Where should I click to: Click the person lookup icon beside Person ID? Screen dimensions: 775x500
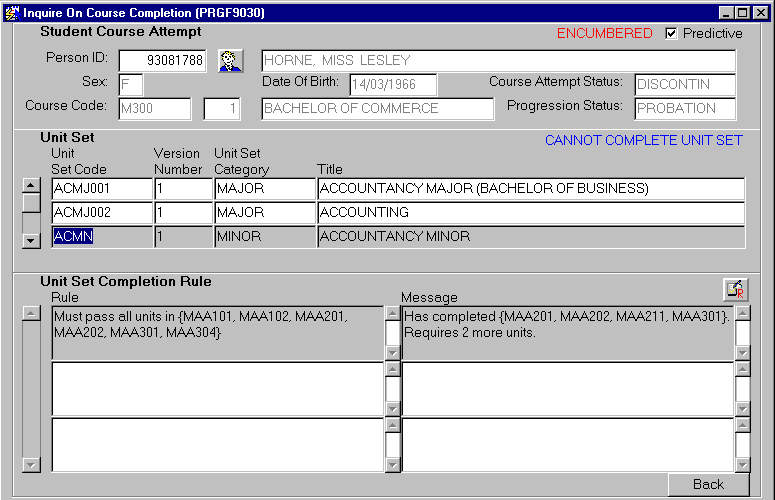[231, 61]
